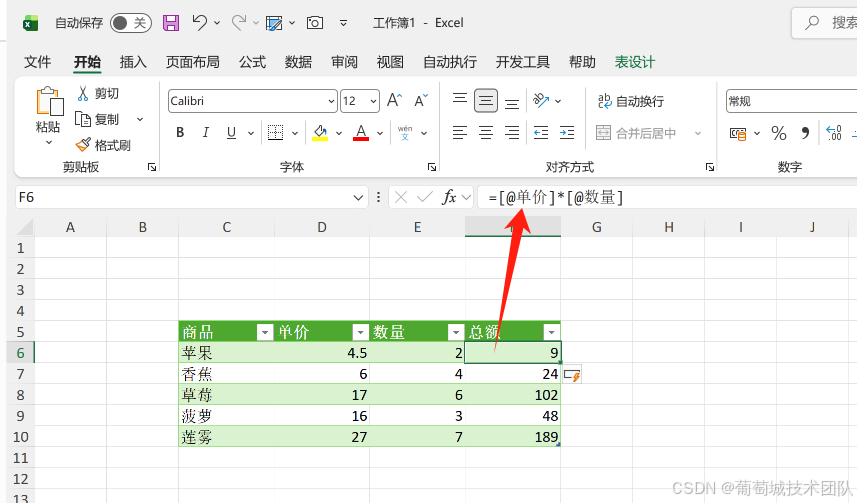Click the auto-fill options icon beside row 7
The height and width of the screenshot is (503, 857).
click(x=572, y=375)
